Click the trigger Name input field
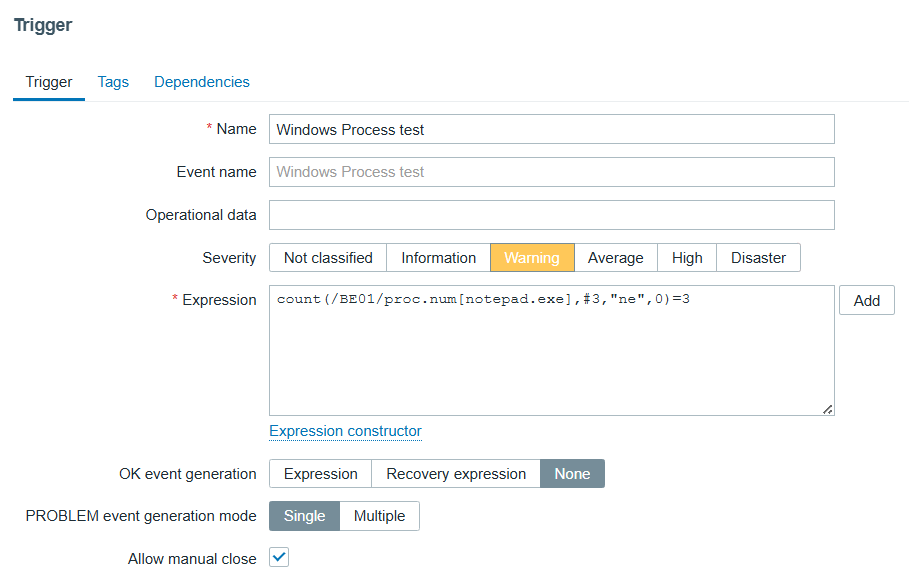Screen dimensions: 909x573 tap(551, 129)
